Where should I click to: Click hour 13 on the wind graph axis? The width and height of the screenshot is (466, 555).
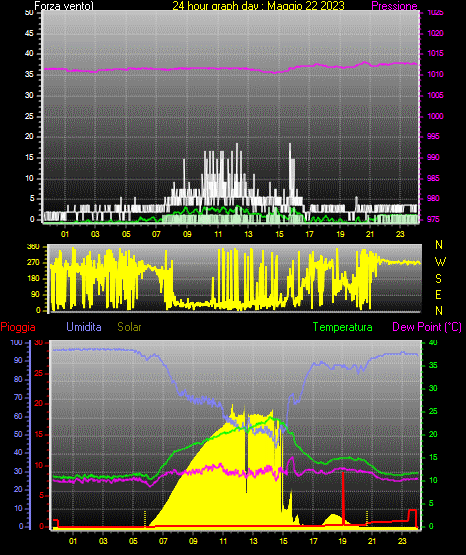248,234
